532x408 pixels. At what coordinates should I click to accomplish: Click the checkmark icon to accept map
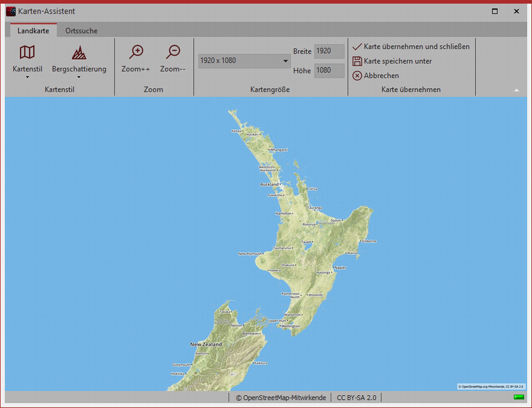point(357,47)
